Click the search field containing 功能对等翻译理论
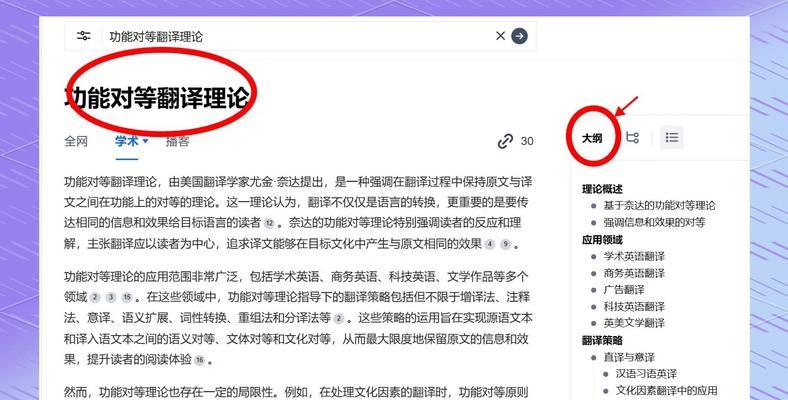This screenshot has width=788, height=400. [300, 36]
